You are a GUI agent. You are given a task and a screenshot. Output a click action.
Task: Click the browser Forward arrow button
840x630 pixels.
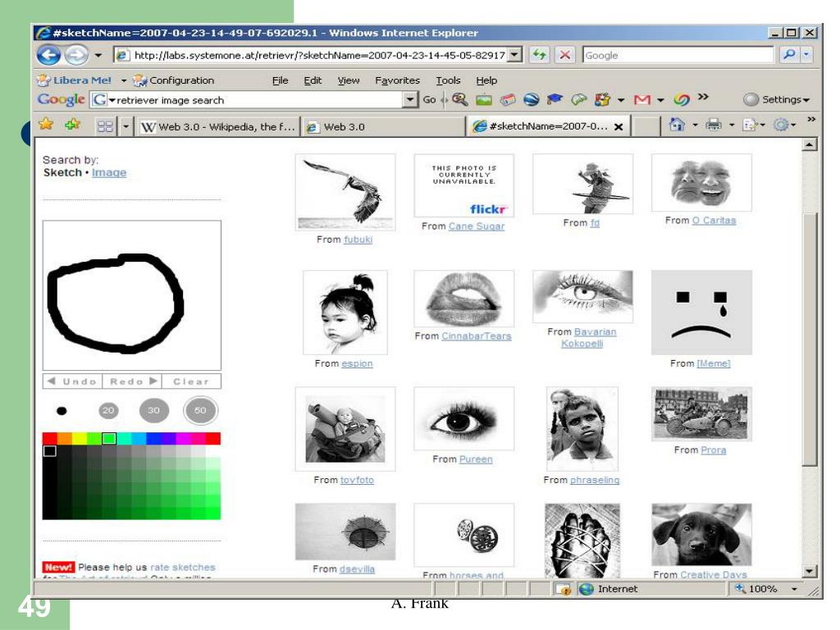point(76,55)
